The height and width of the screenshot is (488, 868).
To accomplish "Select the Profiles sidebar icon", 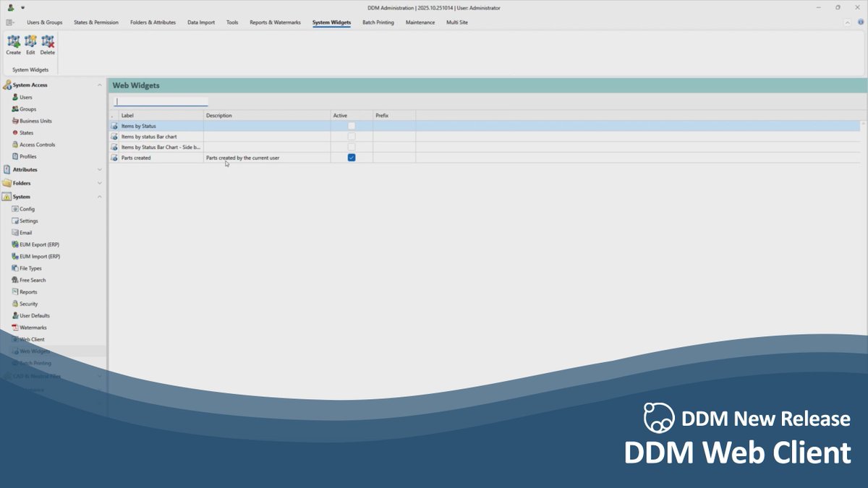I will (14, 156).
